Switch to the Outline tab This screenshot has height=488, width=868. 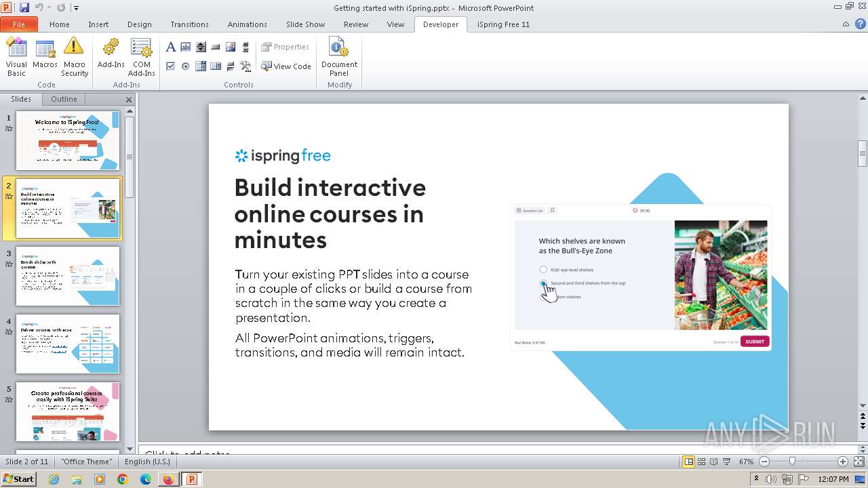64,99
